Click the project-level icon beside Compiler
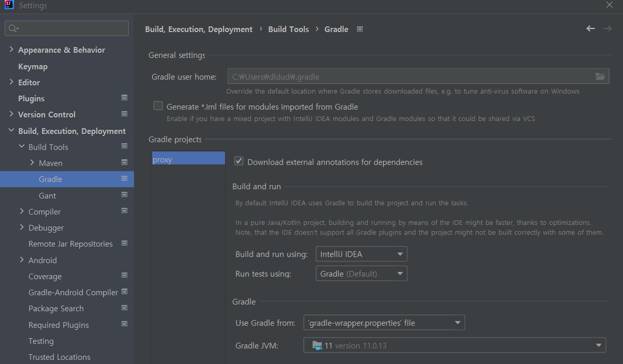 [124, 211]
